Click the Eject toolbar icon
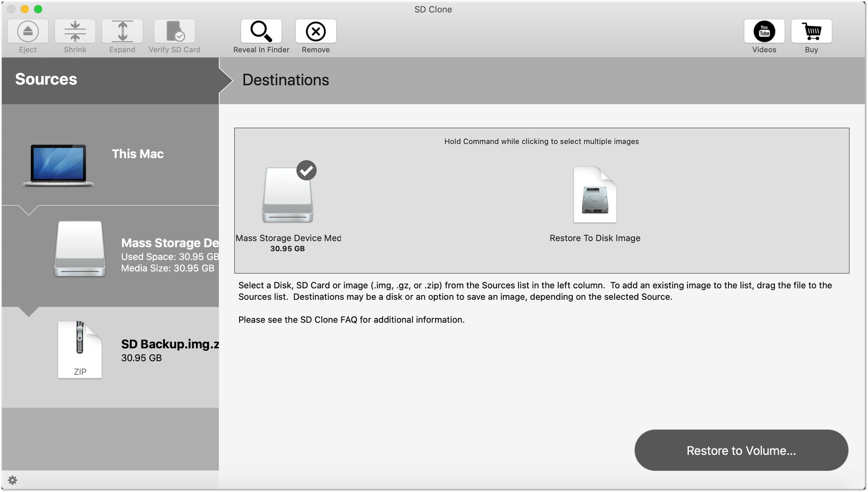The image size is (868, 492). 28,31
